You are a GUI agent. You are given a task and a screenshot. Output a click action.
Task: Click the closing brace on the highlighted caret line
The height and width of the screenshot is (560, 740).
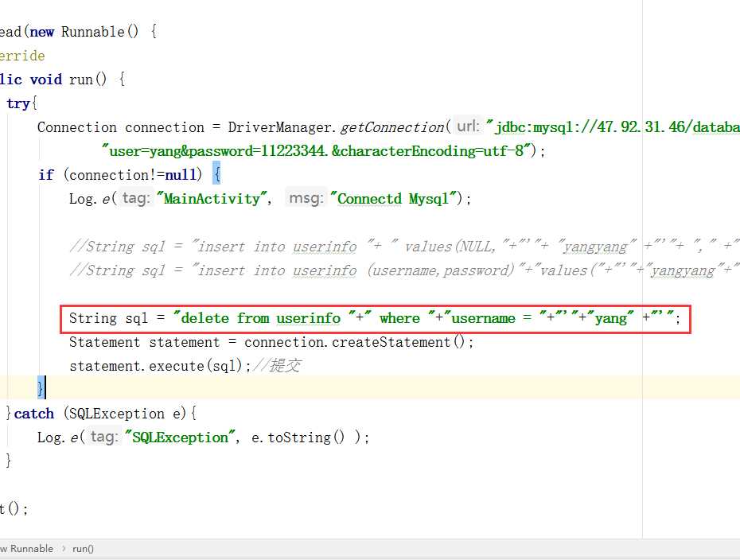(x=41, y=388)
